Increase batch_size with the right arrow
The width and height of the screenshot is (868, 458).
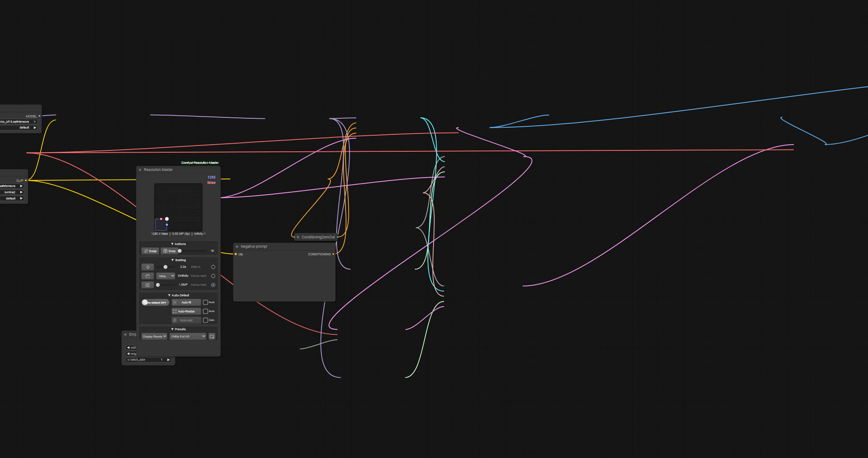pos(168,360)
